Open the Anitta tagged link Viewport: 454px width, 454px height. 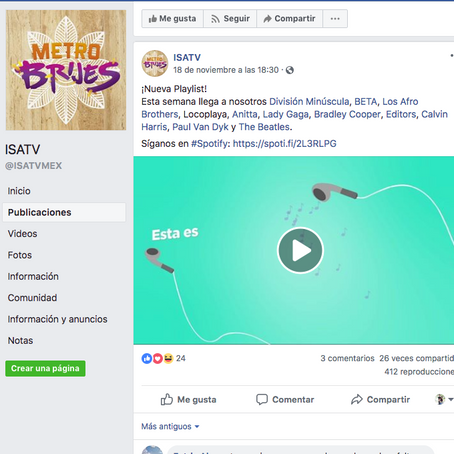pos(245,114)
